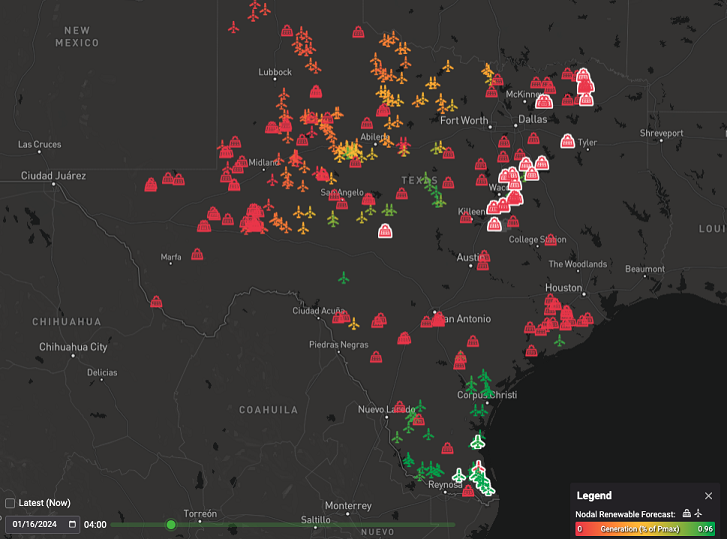Click the yellow wind turbine below Ciudad Acuña

pyautogui.click(x=353, y=323)
